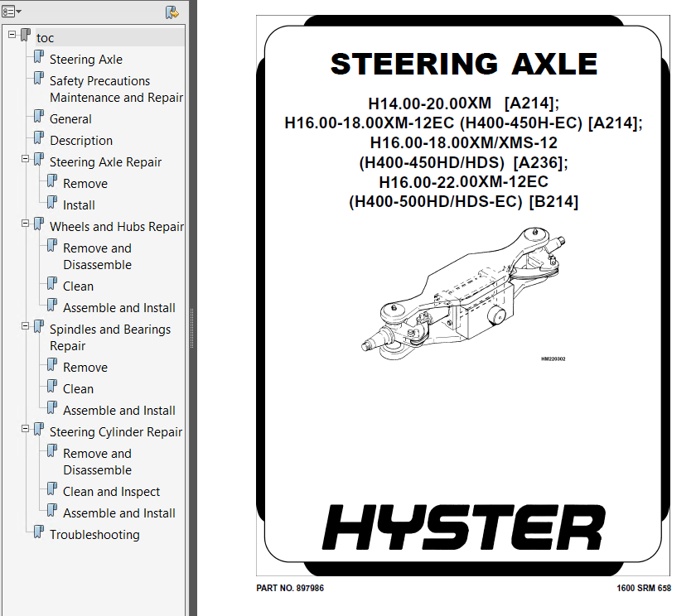Click the bookmark icon beside toc
696x616 pixels.
pyautogui.click(x=26, y=35)
